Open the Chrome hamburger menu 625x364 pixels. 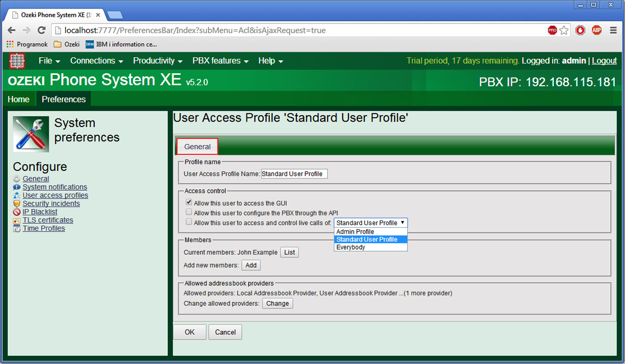[613, 30]
